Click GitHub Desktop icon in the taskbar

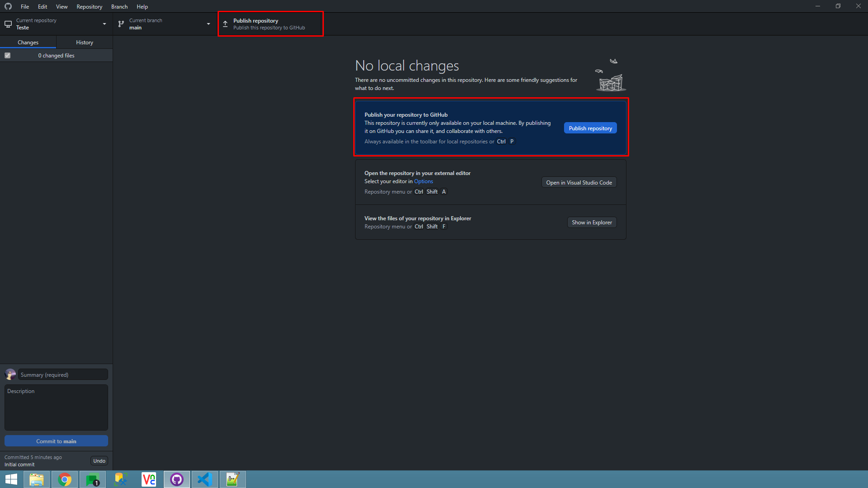coord(177,479)
